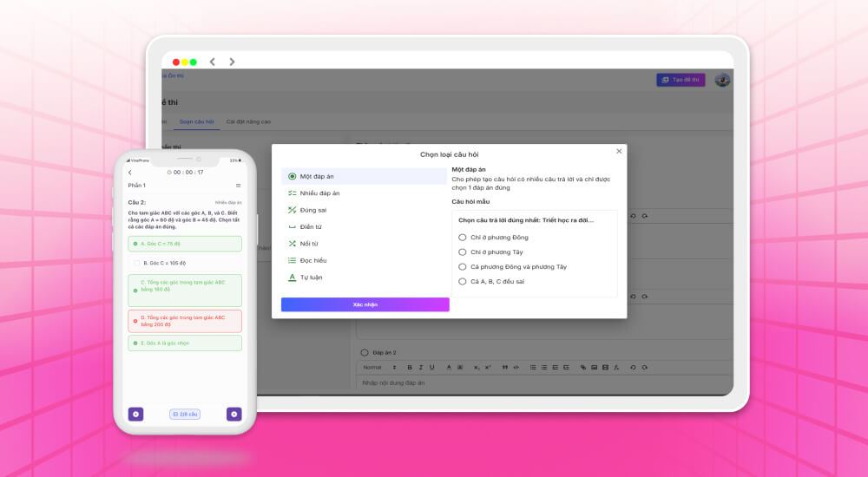This screenshot has height=477, width=868.
Task: Click the Tạo đề thi button
Action: [x=681, y=80]
